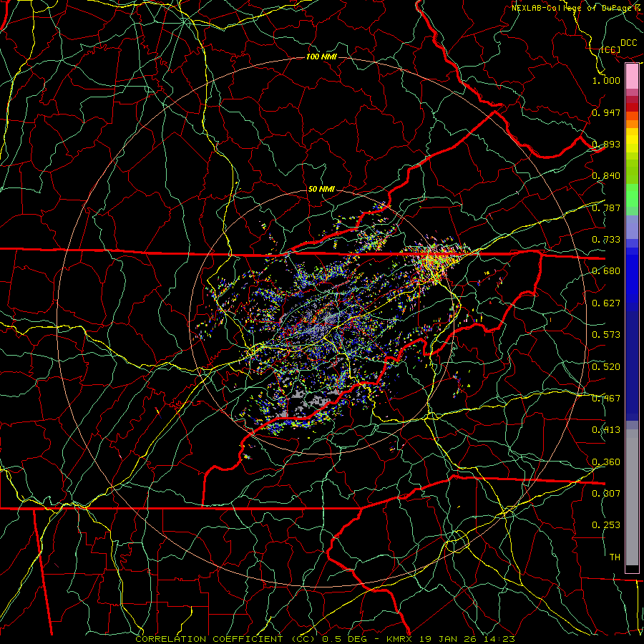644x644 pixels.
Task: Click the 0.5 DEG elevation text in footer
Action: click(x=344, y=639)
